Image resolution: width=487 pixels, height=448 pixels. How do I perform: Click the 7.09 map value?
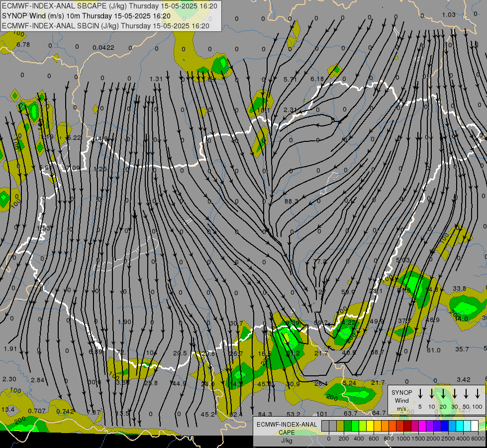73,168
